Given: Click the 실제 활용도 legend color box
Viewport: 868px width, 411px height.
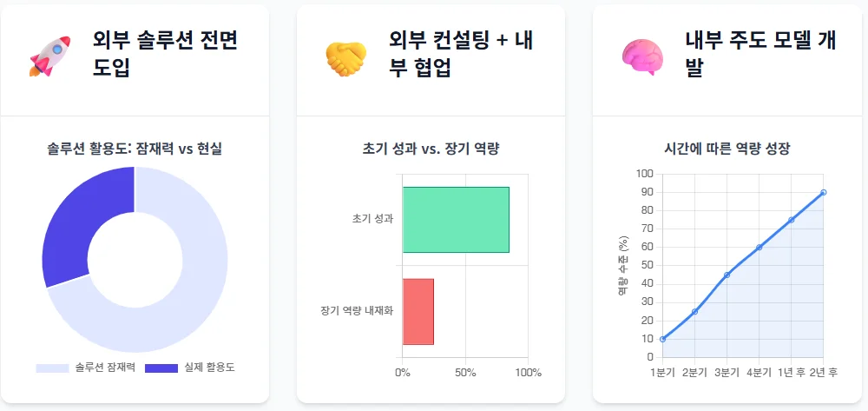Looking at the screenshot, I should (161, 368).
